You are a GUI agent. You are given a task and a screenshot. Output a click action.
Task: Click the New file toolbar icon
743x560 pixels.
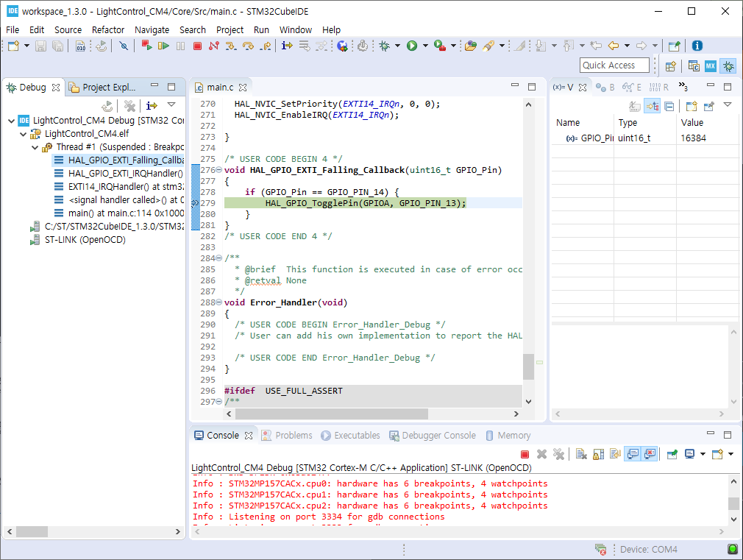pyautogui.click(x=14, y=46)
